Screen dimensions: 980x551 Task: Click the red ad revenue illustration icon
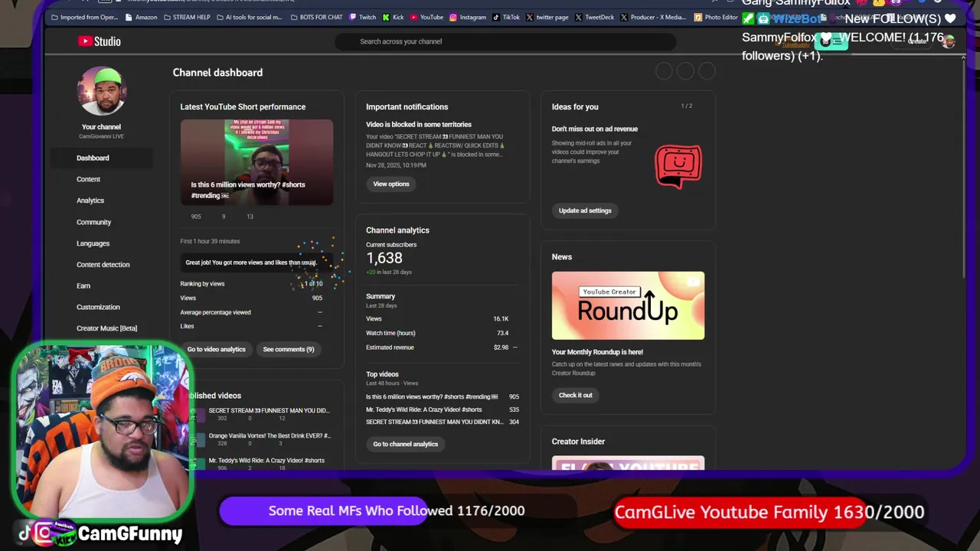pos(678,166)
